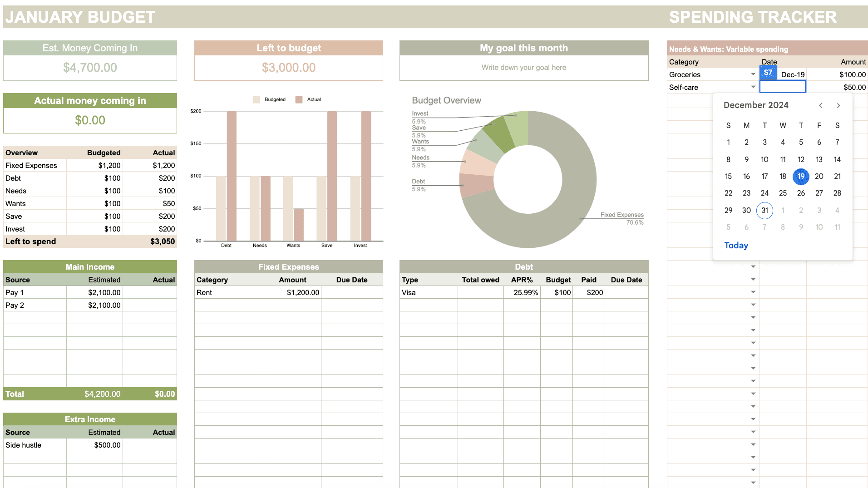Click the $3,000.00 left to budget value
Screen dimensions: 868x488
click(x=289, y=68)
